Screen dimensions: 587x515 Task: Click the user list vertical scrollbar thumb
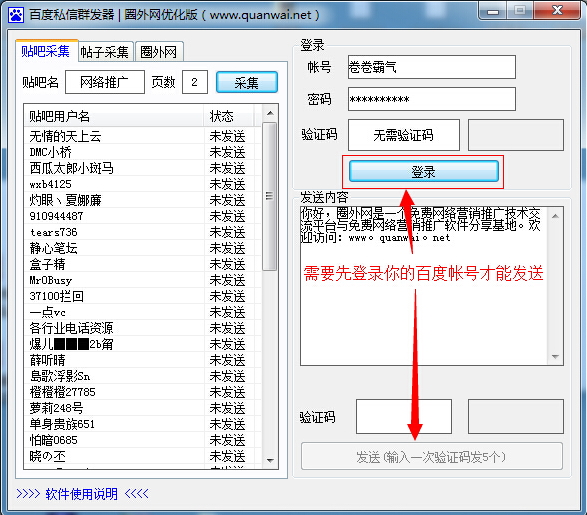[270, 196]
